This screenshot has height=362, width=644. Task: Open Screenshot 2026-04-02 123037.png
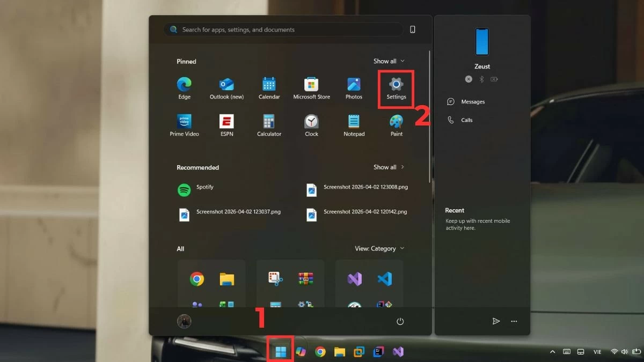click(229, 213)
